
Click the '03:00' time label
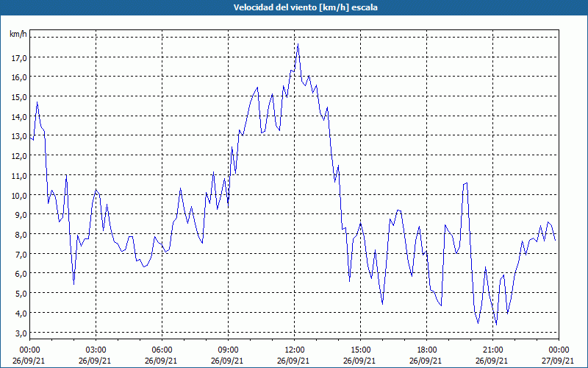point(96,350)
